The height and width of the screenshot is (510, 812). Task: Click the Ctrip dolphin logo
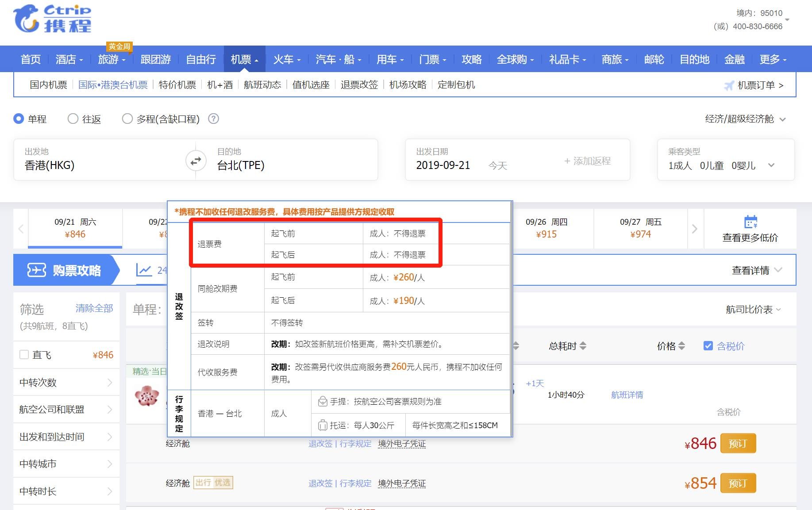pyautogui.click(x=52, y=19)
